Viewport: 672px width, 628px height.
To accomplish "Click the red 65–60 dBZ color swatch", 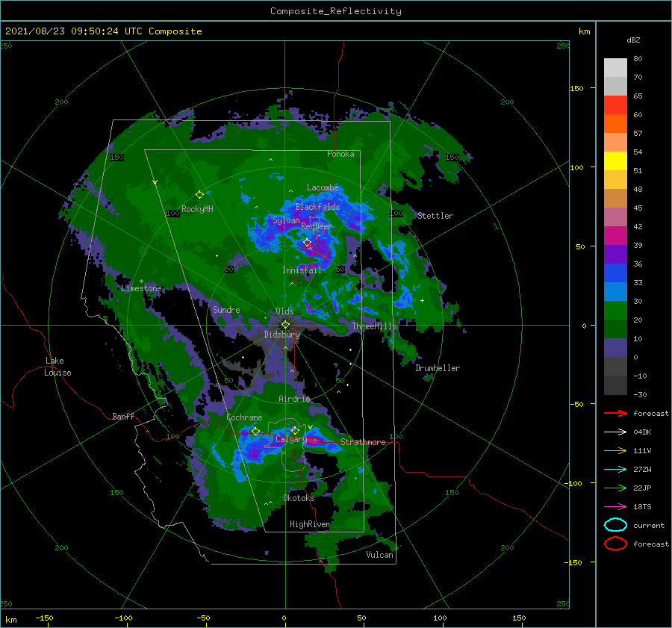I will pyautogui.click(x=615, y=105).
